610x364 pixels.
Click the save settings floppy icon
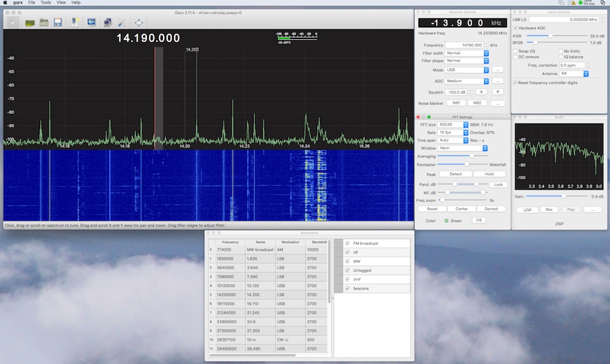(x=58, y=22)
